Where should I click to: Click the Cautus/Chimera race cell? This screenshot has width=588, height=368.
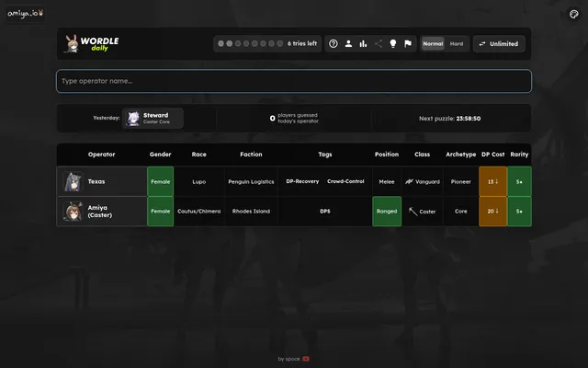click(x=198, y=211)
